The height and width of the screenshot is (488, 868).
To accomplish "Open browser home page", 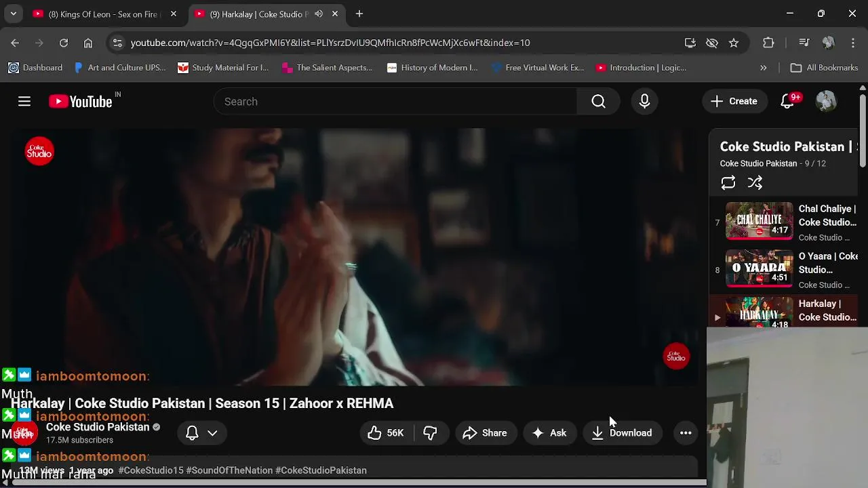I will tap(88, 43).
